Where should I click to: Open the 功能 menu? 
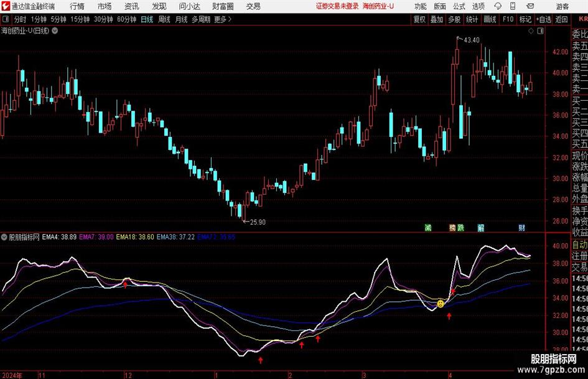coord(421,6)
